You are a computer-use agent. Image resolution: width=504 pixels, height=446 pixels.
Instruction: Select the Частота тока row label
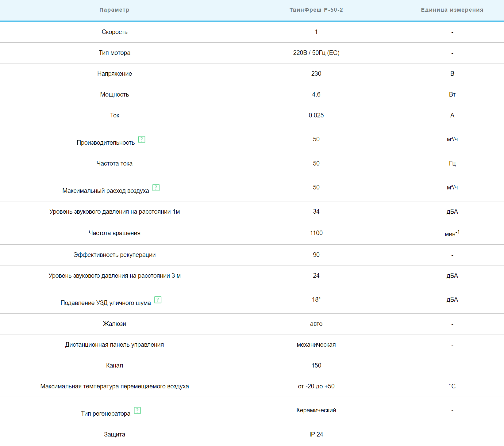coord(114,163)
